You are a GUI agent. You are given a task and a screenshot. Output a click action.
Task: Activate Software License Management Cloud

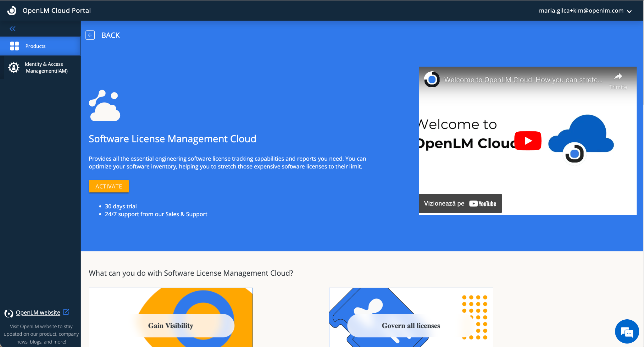coord(108,186)
